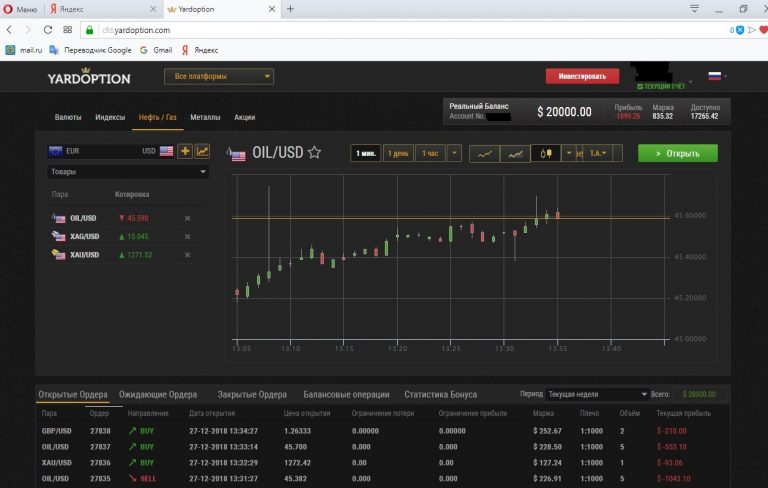
Task: Switch to Балансовые операции tab
Action: tap(346, 394)
